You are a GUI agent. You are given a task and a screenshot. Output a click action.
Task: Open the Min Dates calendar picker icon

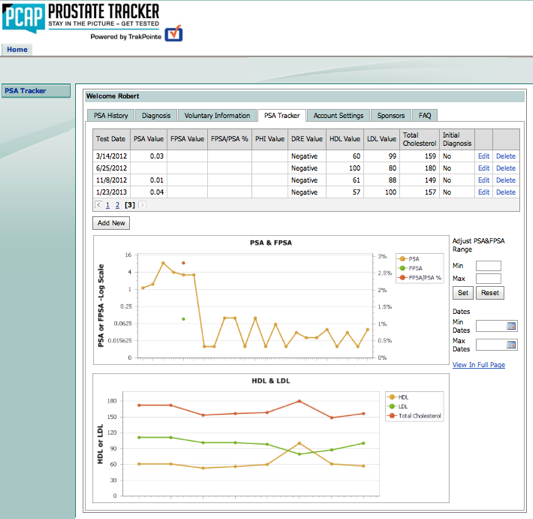pos(511,326)
